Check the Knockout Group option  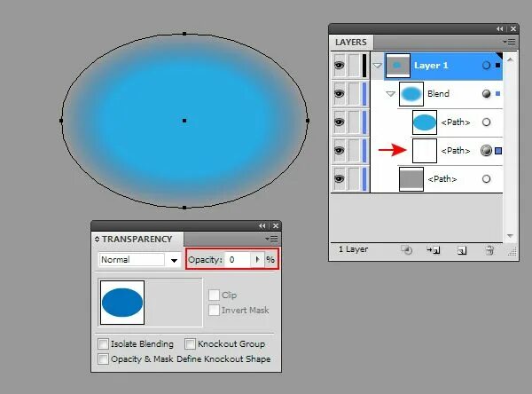pos(190,343)
